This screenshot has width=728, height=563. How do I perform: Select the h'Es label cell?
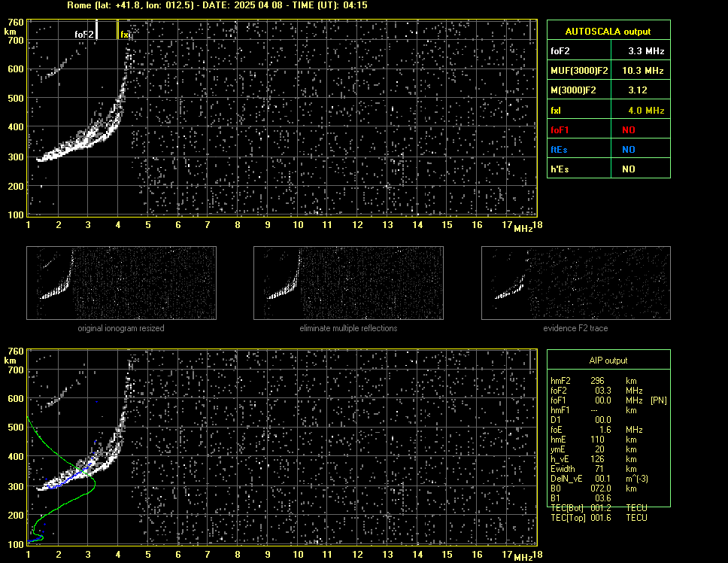(579, 169)
